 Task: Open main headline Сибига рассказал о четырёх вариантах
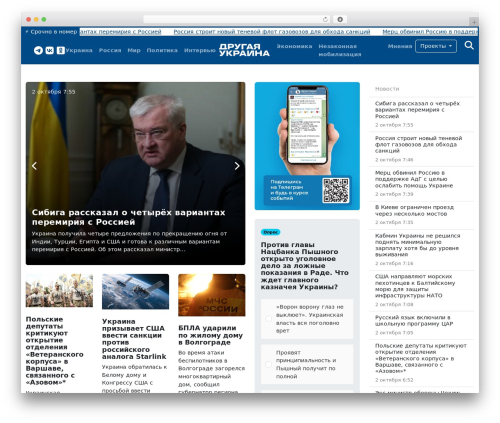[x=128, y=217]
